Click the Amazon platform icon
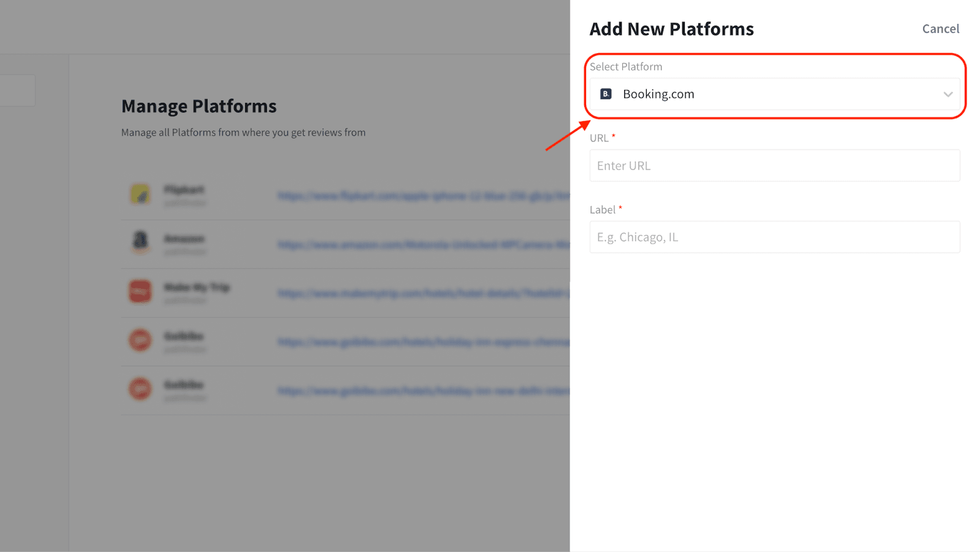Viewport: 980px width, 552px height. [x=140, y=242]
